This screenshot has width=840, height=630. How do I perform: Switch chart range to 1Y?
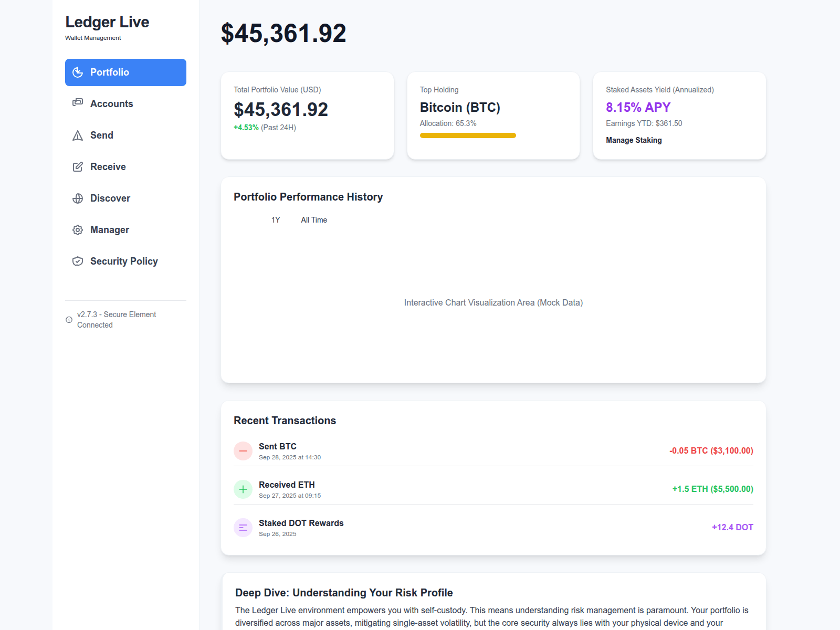tap(276, 220)
